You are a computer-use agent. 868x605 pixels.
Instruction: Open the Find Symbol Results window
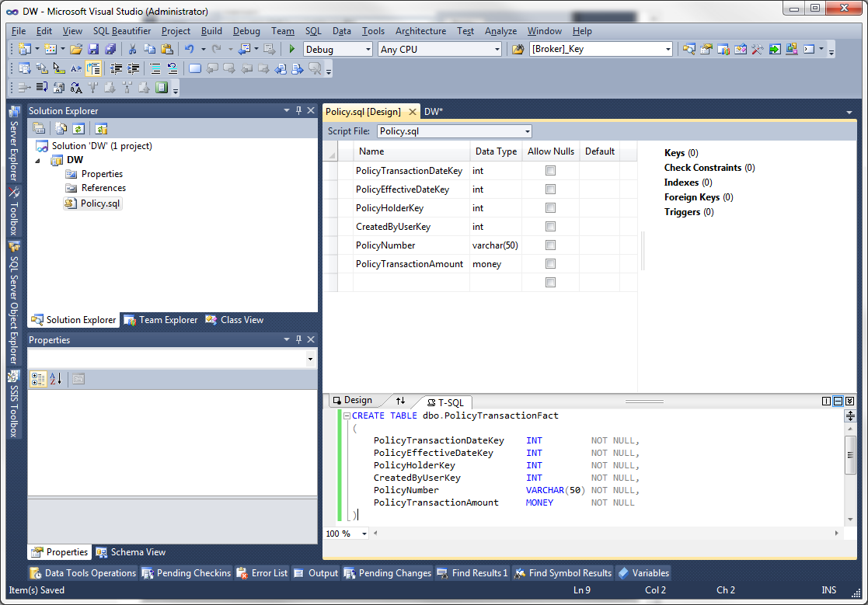[x=563, y=573]
